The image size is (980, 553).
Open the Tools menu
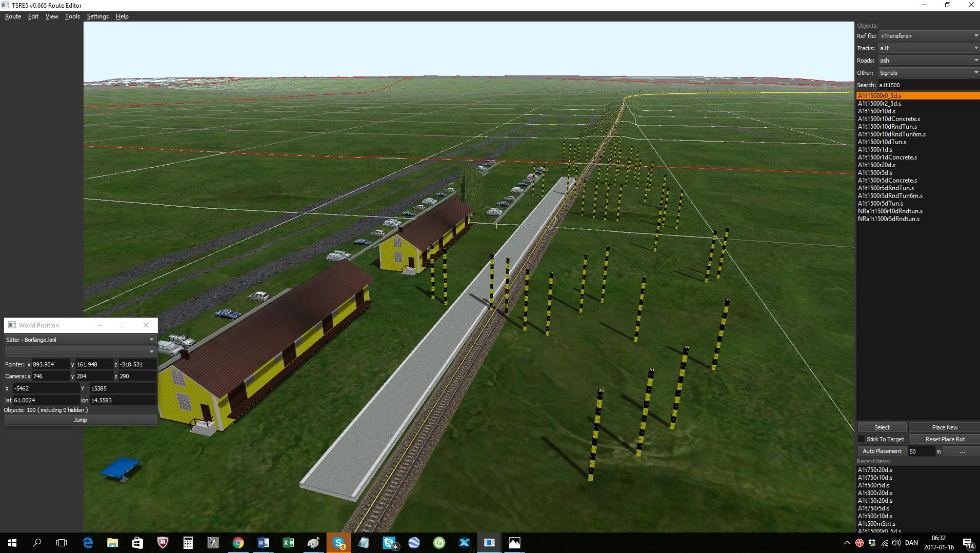(x=72, y=16)
